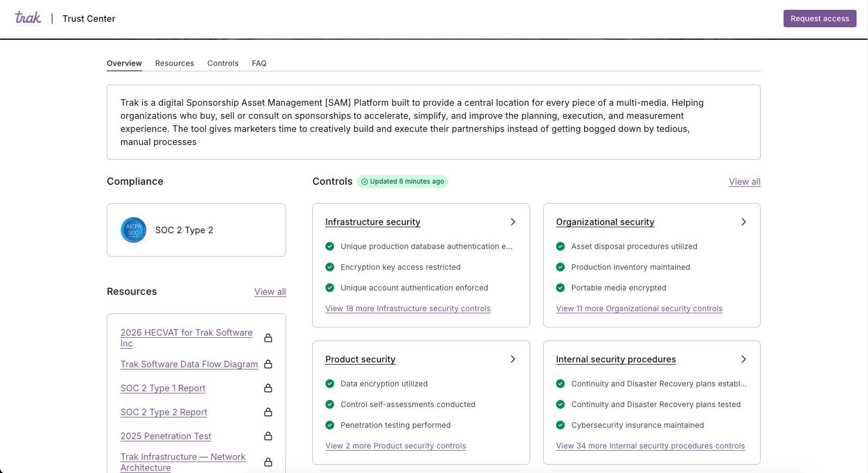Click the Trak logo in the header
The width and height of the screenshot is (868, 473).
[x=28, y=19]
